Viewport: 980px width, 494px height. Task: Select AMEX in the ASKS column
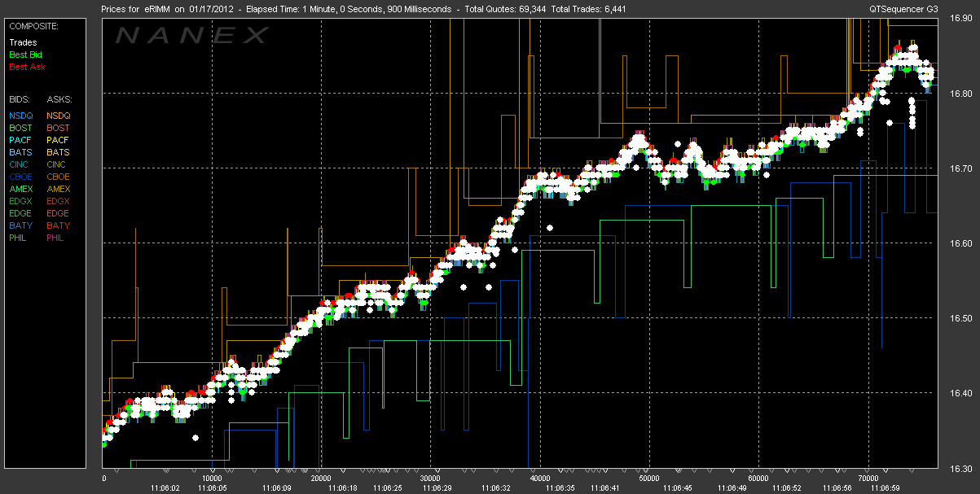click(x=59, y=189)
